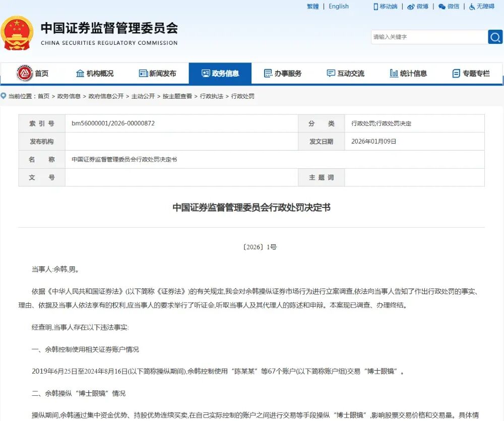The height and width of the screenshot is (421, 504).
Task: Select the 政务信息 tab
Action: pyautogui.click(x=220, y=74)
